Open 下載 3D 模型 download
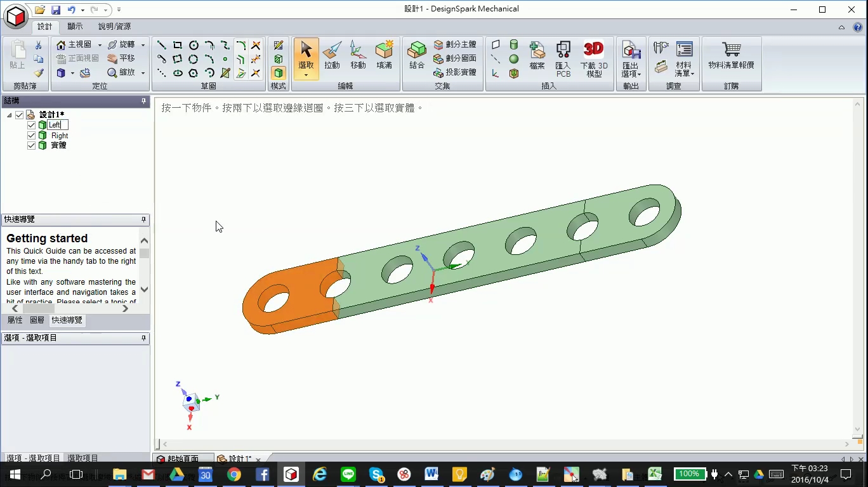 tap(594, 59)
